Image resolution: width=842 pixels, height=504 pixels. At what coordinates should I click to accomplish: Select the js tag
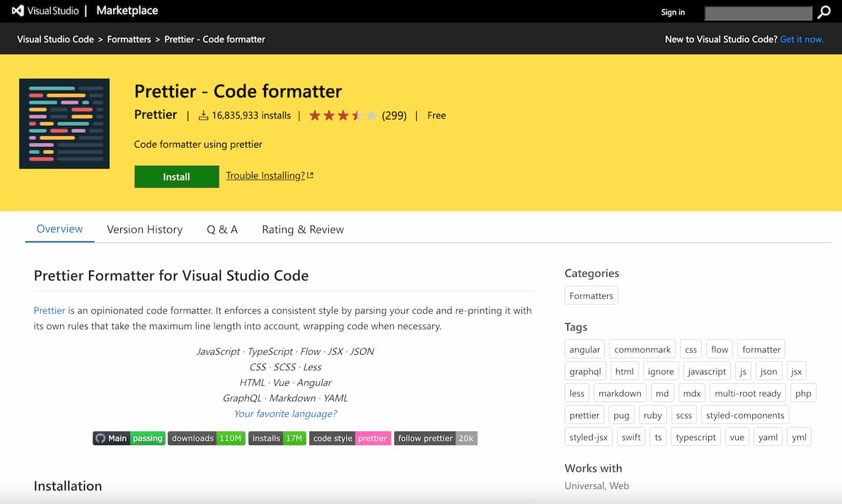[743, 371]
